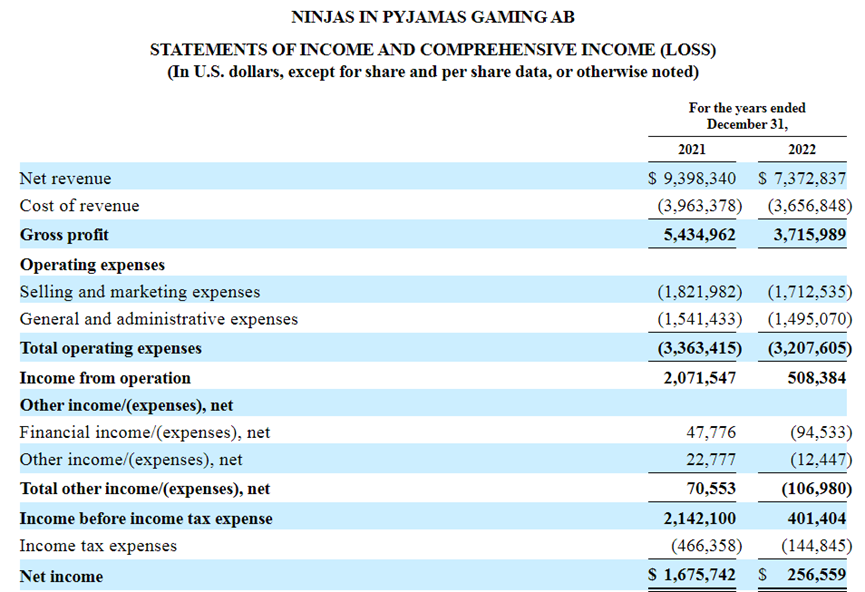
Task: Select the 2022 net revenue value 7,372,837
Action: point(809,178)
